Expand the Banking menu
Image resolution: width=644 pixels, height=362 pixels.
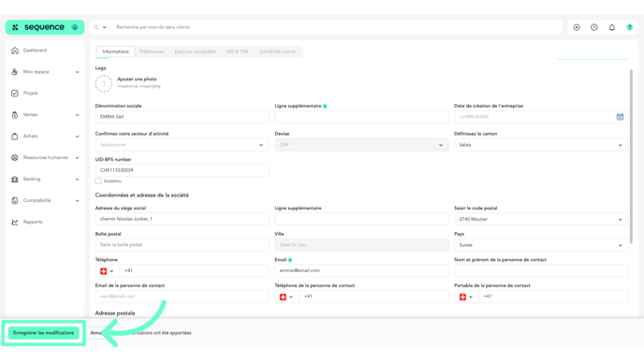coord(77,180)
